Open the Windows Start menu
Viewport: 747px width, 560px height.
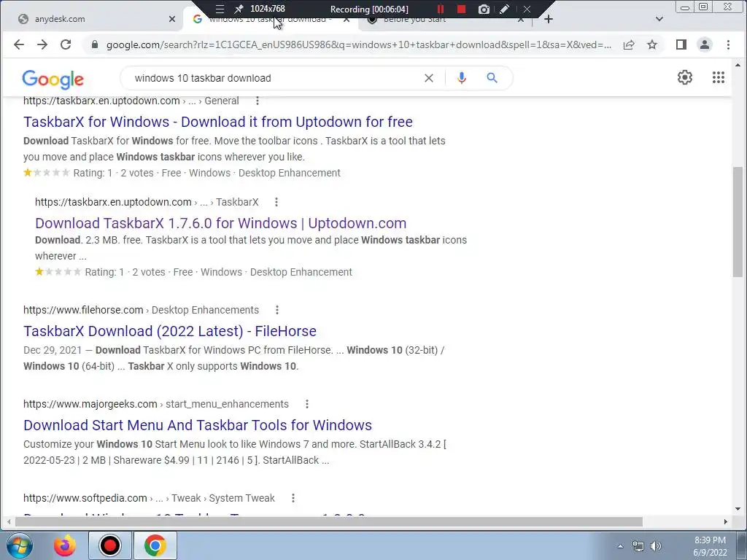click(20, 545)
